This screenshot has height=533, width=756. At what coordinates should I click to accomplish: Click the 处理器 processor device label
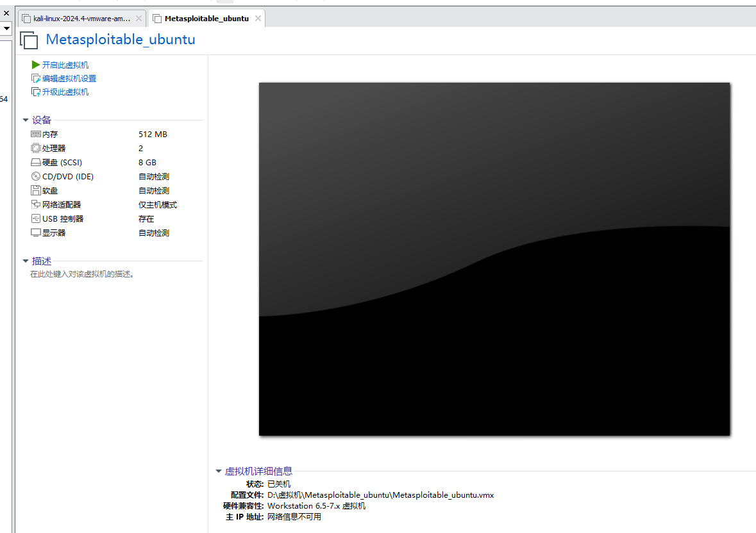coord(53,148)
